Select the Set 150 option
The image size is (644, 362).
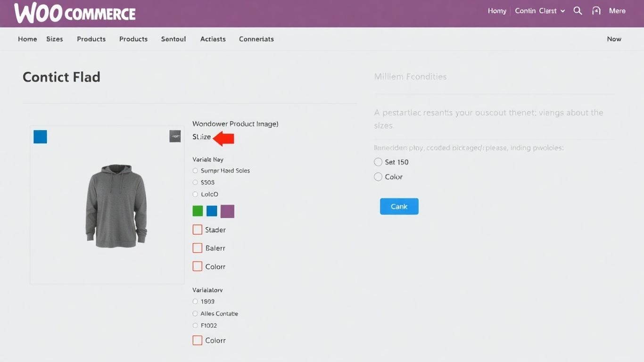378,162
